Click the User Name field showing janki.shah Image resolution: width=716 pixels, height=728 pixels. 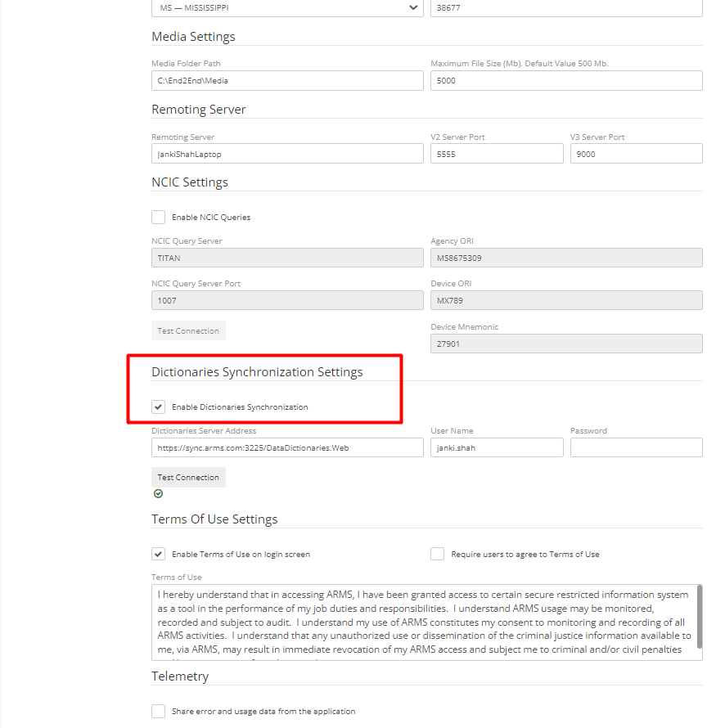pyautogui.click(x=497, y=447)
